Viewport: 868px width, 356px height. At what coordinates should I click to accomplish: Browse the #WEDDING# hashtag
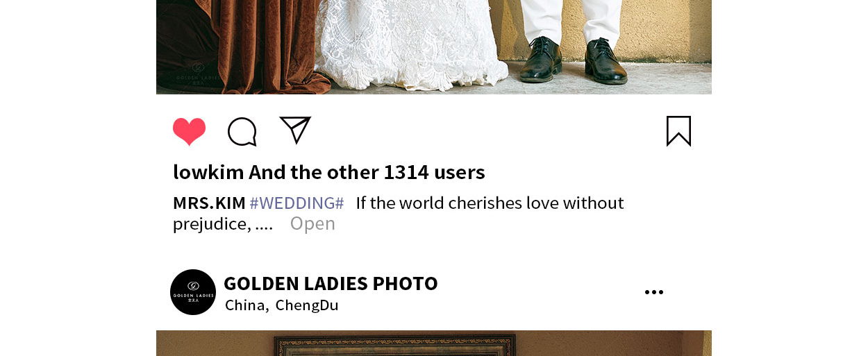(297, 203)
